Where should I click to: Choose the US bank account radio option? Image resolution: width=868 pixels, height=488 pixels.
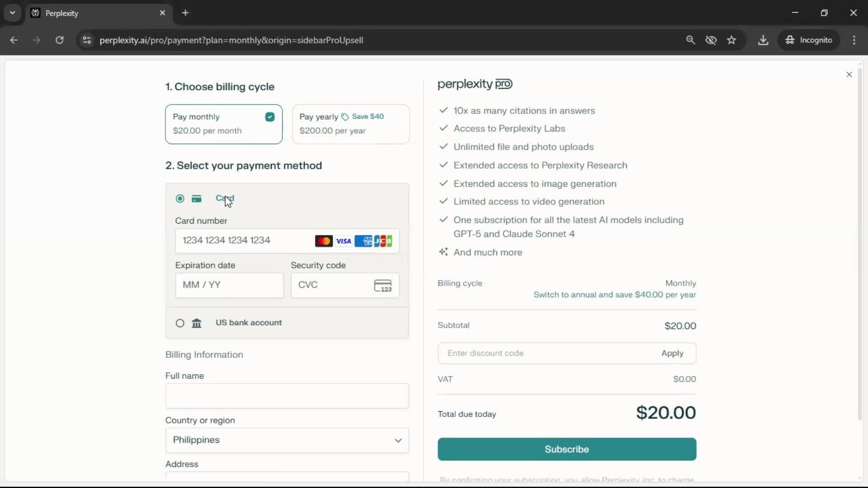(180, 323)
